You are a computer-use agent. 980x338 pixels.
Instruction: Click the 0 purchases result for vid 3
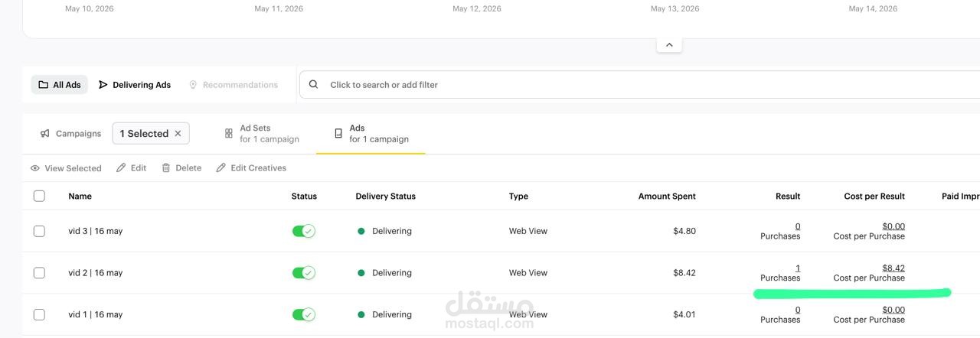pyautogui.click(x=798, y=226)
